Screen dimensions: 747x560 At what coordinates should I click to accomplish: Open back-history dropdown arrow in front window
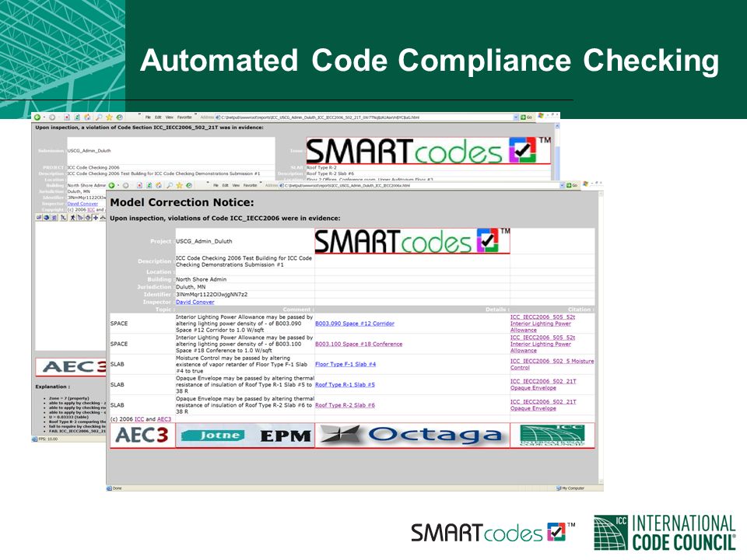click(118, 185)
